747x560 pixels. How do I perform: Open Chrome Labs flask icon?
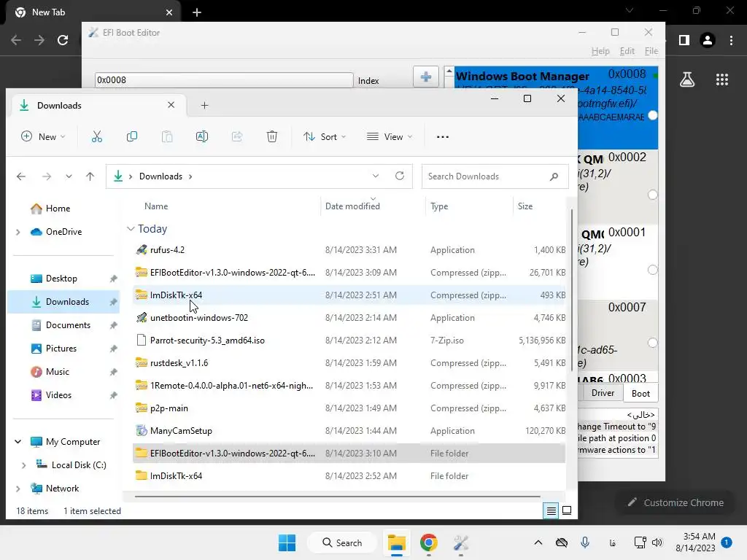pos(687,79)
